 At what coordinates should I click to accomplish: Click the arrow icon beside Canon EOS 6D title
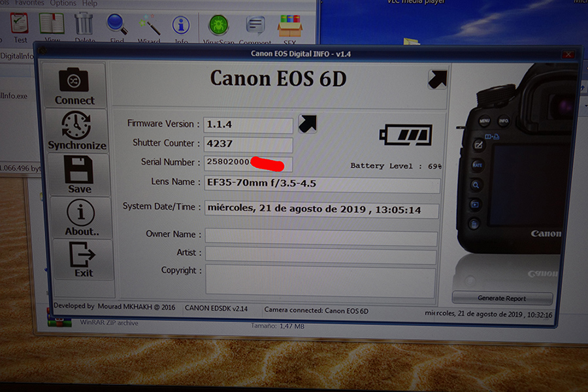[x=437, y=79]
